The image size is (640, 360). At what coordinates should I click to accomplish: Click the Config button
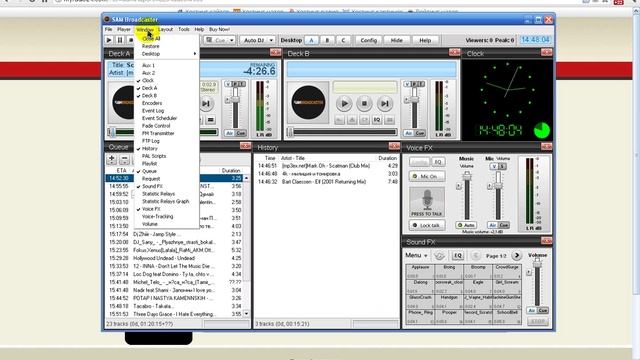click(369, 40)
